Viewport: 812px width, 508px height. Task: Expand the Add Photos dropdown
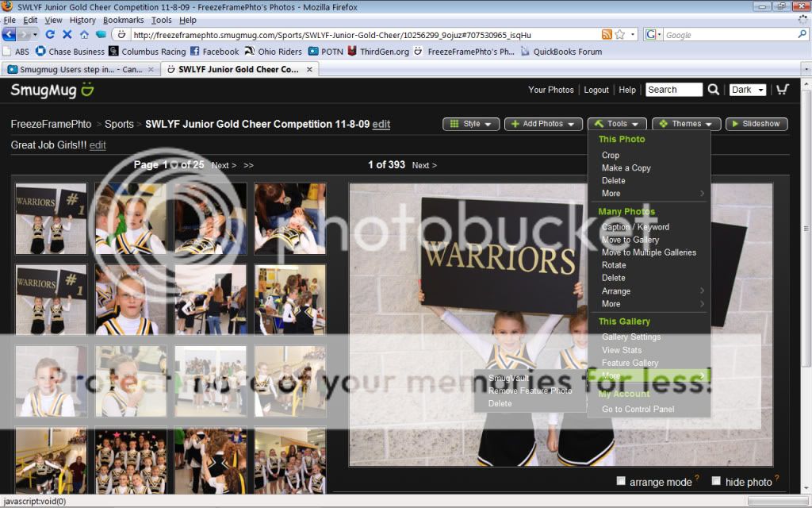click(x=543, y=124)
